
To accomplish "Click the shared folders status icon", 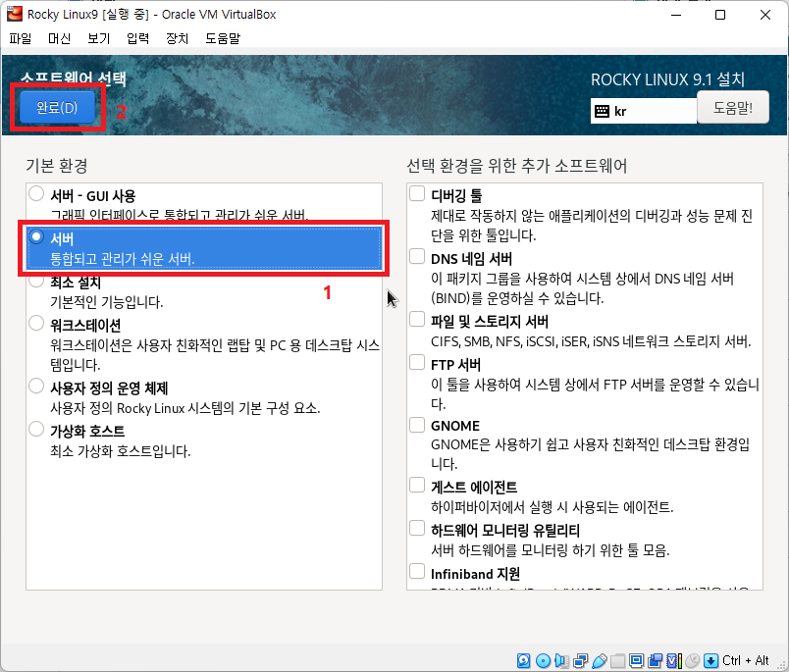I will [618, 660].
